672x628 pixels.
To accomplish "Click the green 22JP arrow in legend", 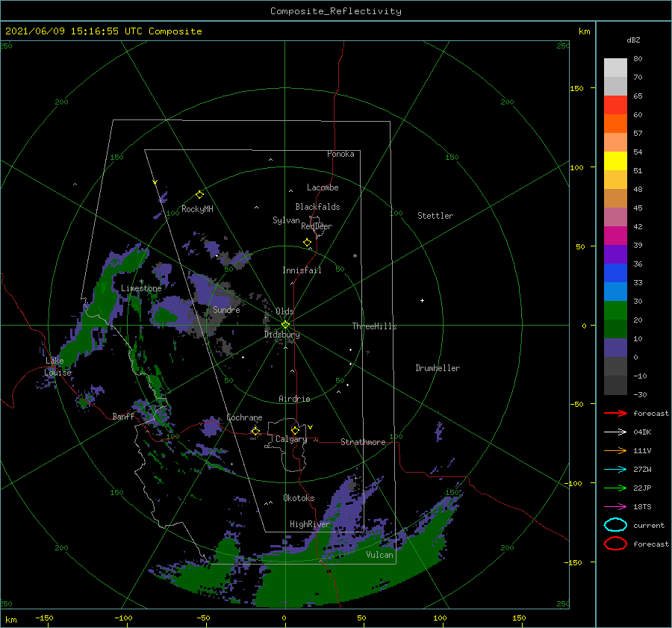I will (x=615, y=488).
